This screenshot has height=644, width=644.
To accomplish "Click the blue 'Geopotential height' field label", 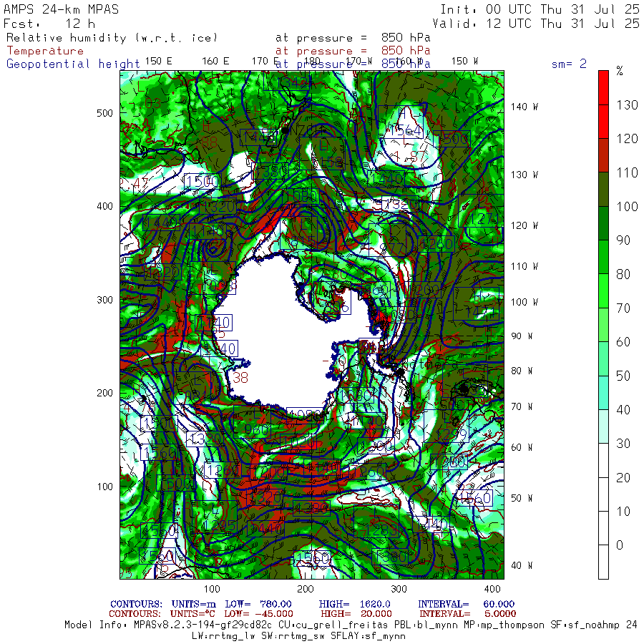I will 73,64.
